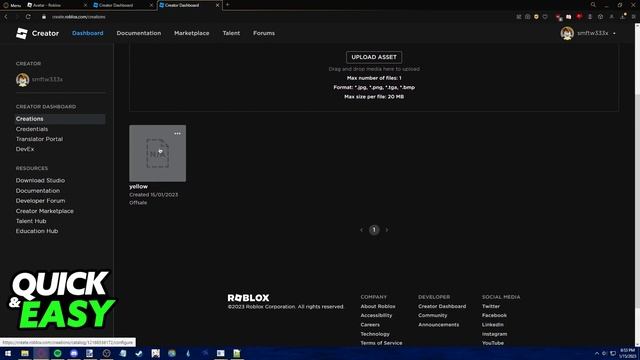Click the browser tab search magnifier icon
Viewport: 640px width, 360px height.
pos(593,5)
